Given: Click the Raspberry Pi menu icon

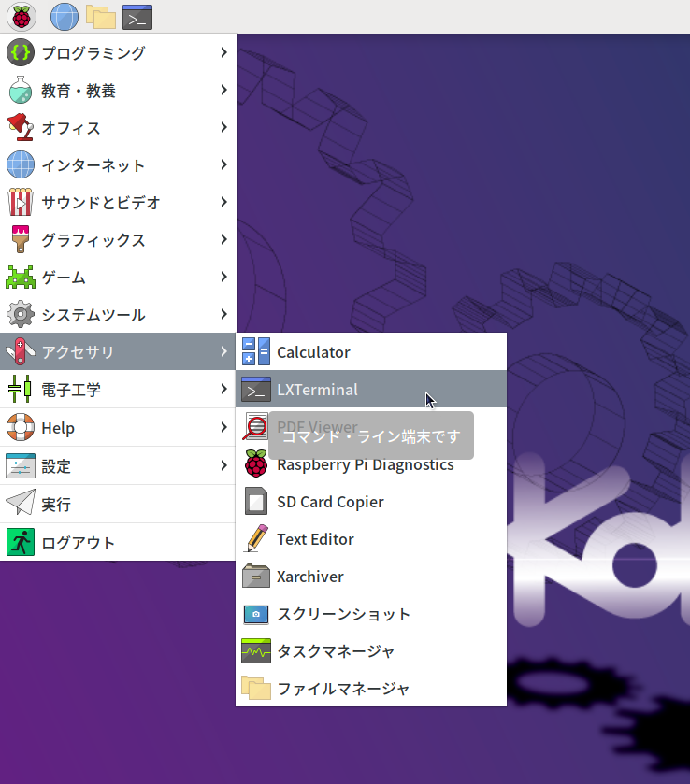Looking at the screenshot, I should [21, 16].
